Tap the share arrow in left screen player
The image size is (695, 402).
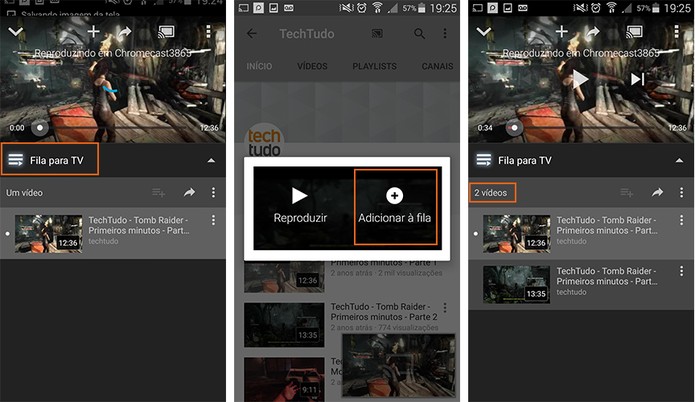[x=125, y=31]
